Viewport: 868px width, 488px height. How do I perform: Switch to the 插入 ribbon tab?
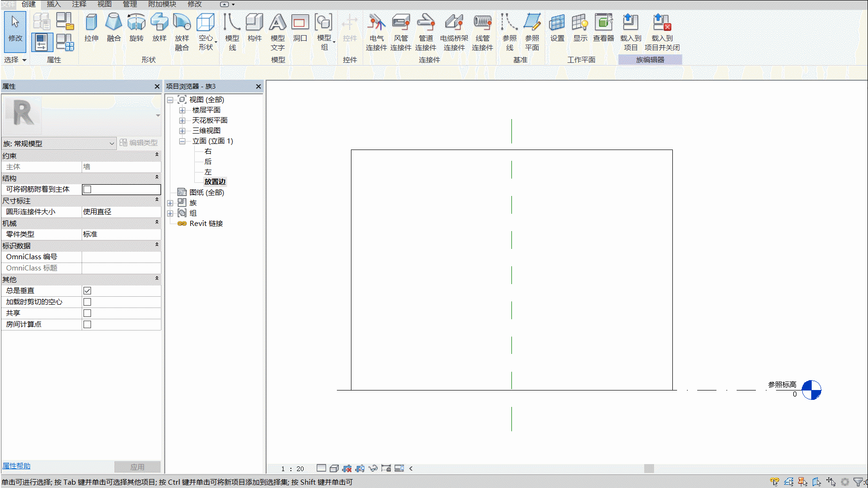[54, 4]
